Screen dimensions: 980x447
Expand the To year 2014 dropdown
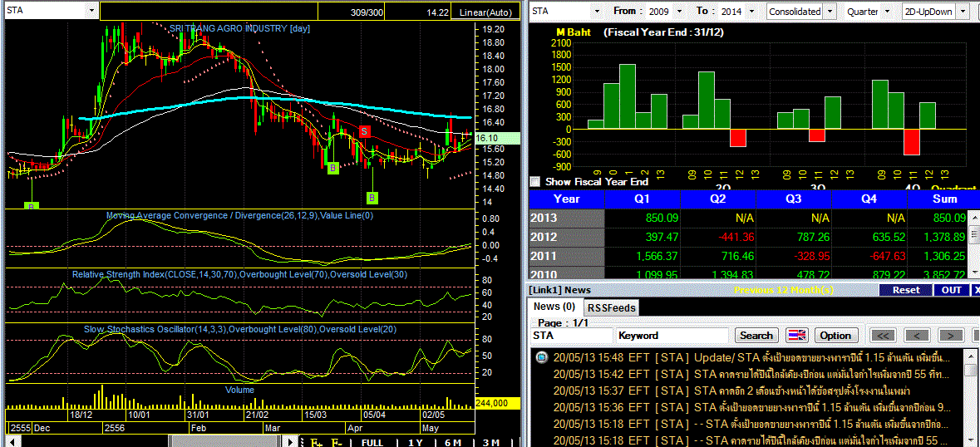point(752,12)
